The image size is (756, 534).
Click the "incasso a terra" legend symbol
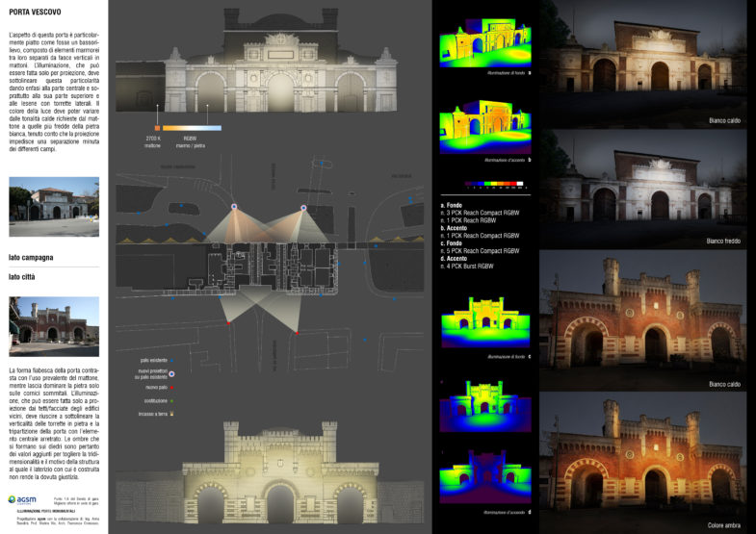pos(171,414)
